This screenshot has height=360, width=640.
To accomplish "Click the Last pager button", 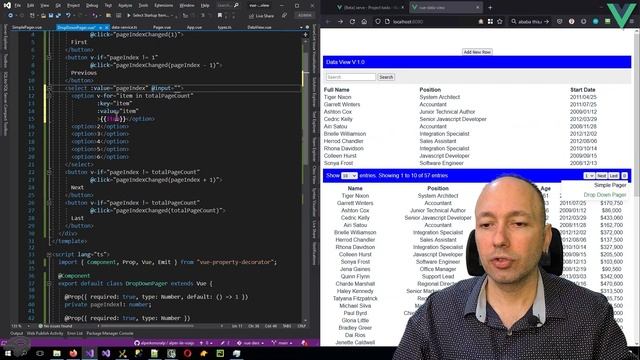I will click(614, 176).
